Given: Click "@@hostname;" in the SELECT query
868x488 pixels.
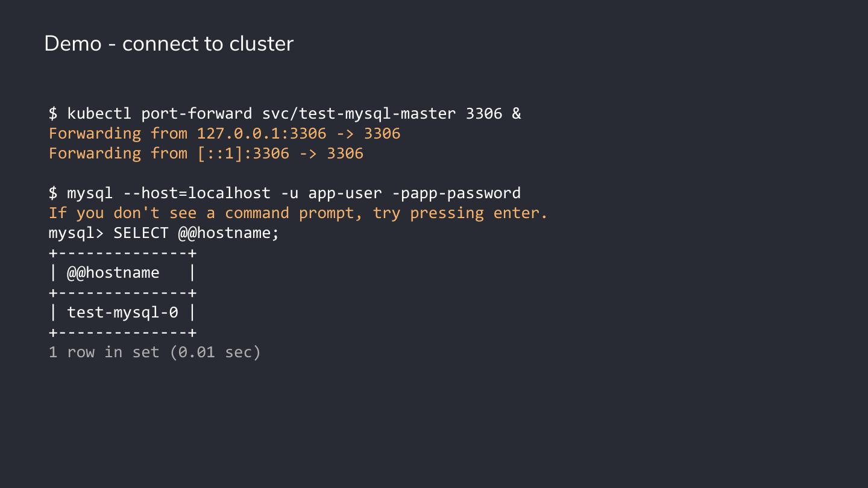Looking at the screenshot, I should (229, 233).
